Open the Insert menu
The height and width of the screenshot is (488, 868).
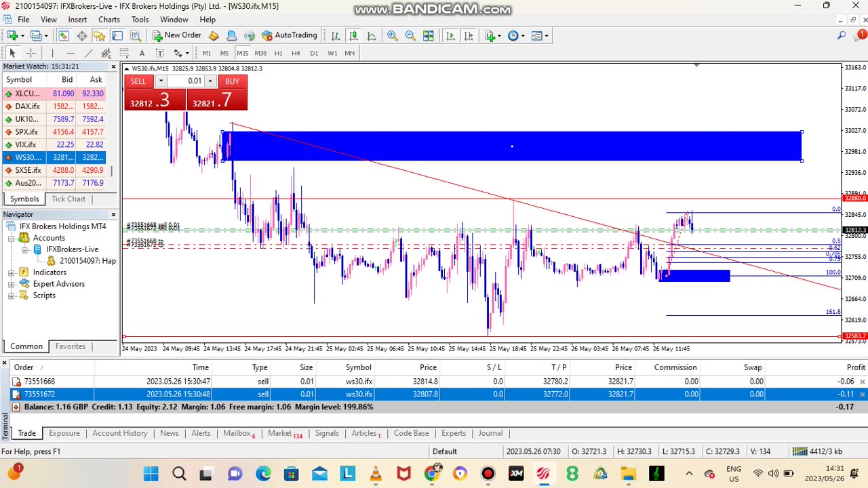77,20
